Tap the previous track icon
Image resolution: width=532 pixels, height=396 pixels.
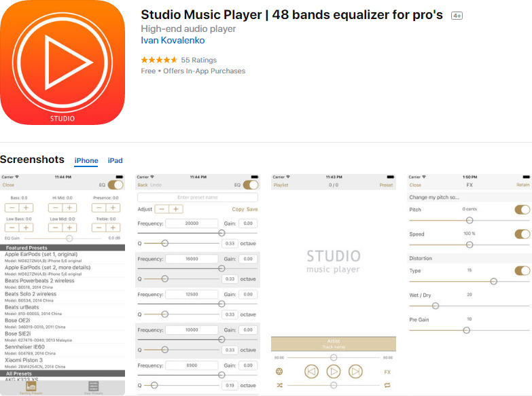[x=311, y=372]
